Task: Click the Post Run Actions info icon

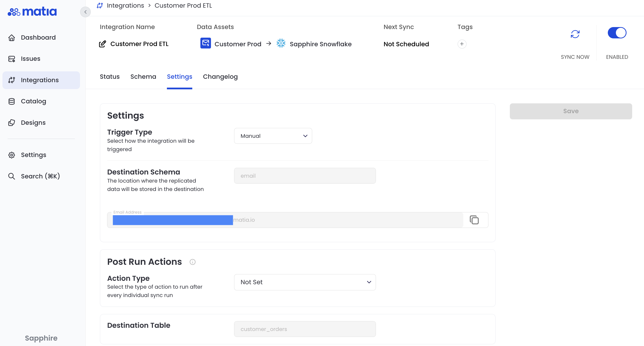Action: (192, 262)
